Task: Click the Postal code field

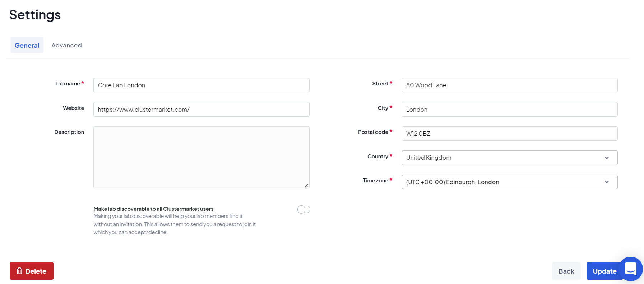Action: (x=509, y=134)
